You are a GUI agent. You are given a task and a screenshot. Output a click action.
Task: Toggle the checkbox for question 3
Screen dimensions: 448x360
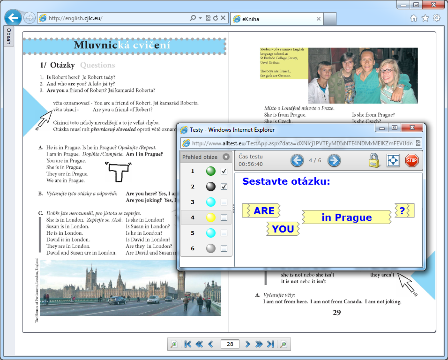[224, 202]
